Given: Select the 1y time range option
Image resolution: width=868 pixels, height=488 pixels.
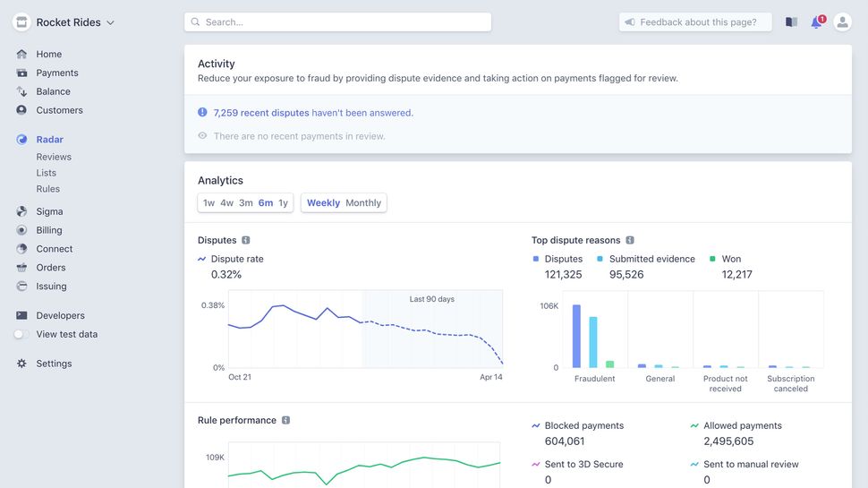Looking at the screenshot, I should click(x=283, y=203).
